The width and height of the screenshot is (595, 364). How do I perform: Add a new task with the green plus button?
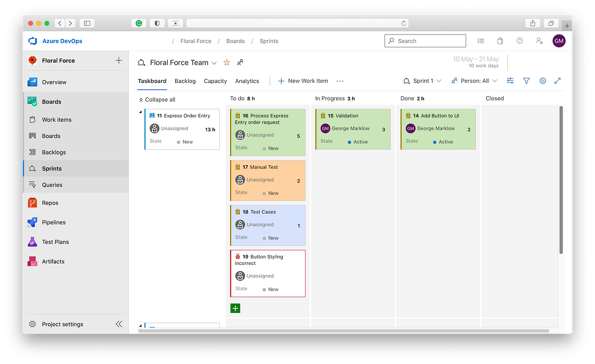(235, 308)
